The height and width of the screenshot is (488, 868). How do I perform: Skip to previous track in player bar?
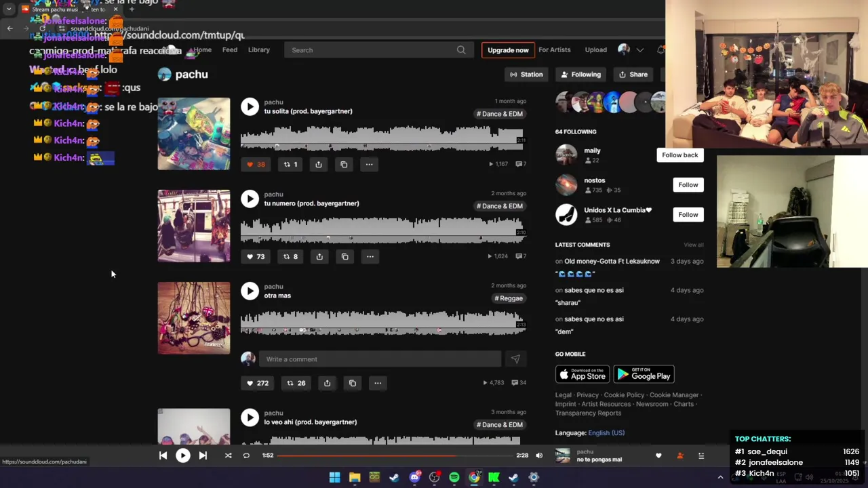click(x=163, y=455)
